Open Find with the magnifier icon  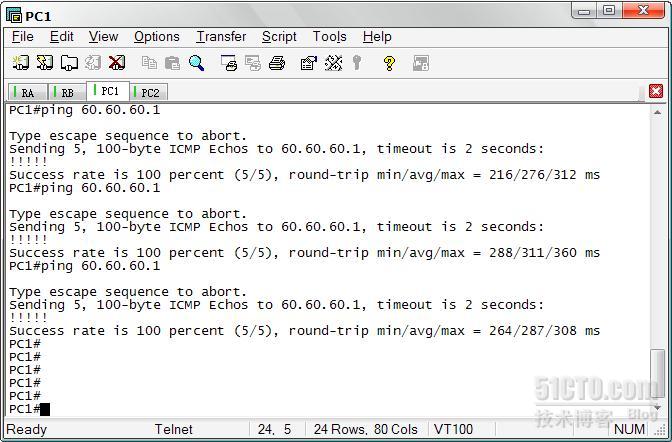click(196, 63)
